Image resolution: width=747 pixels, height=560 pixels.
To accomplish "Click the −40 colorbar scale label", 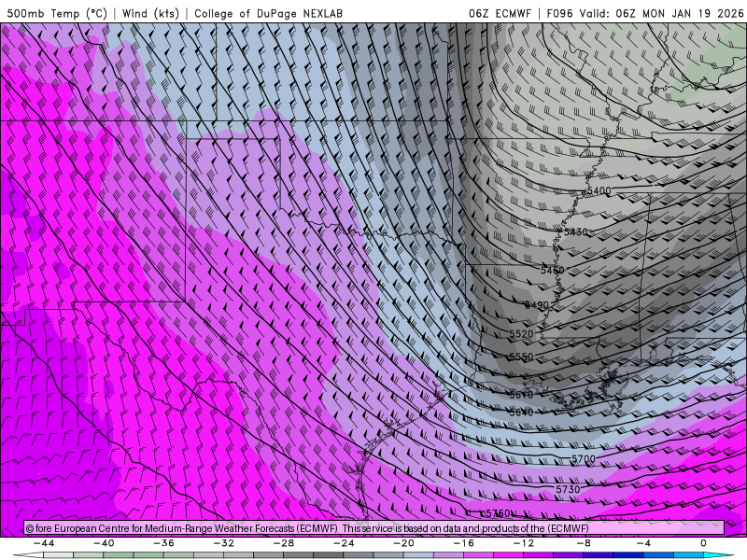I will (x=104, y=543).
